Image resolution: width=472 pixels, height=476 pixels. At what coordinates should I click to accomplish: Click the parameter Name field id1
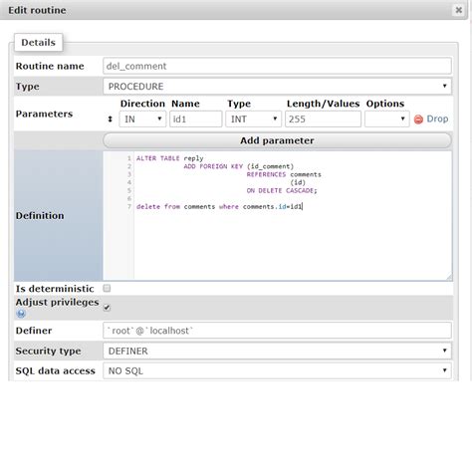coord(196,119)
